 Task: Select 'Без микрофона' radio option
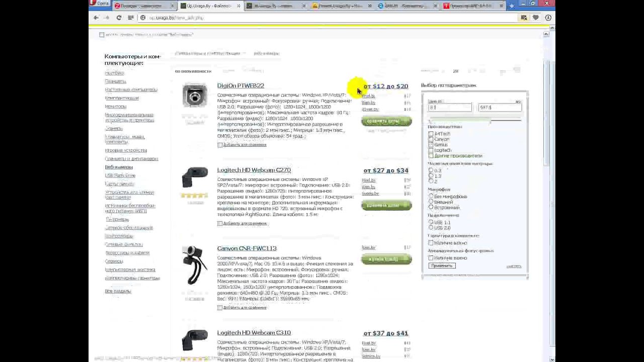coord(431,197)
